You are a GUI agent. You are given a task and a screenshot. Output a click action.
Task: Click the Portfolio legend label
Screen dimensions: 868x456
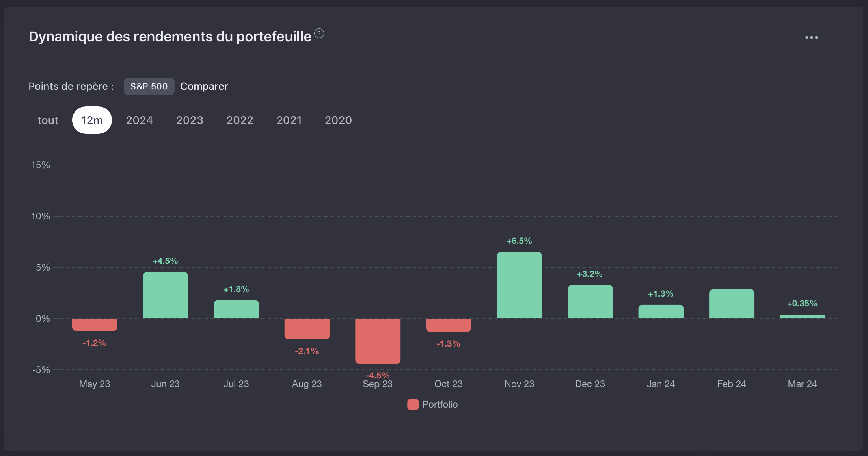tap(440, 404)
